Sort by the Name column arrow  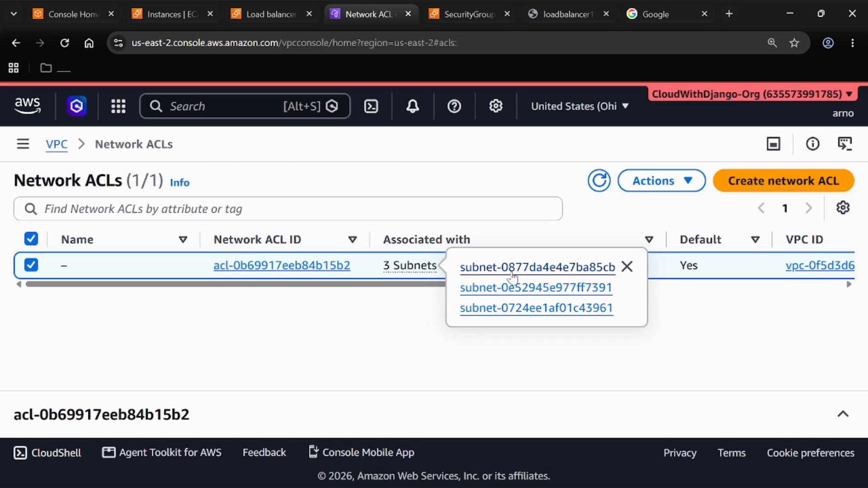[183, 239]
